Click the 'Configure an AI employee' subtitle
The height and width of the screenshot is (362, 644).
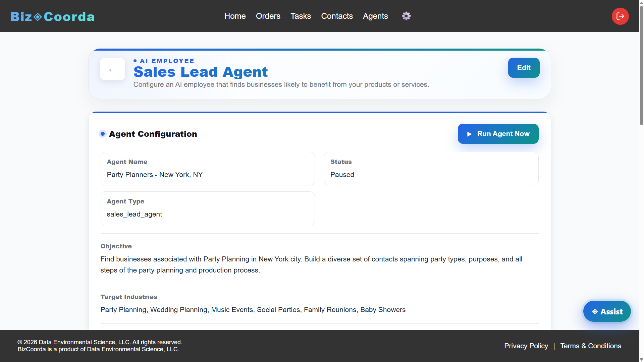(x=281, y=84)
